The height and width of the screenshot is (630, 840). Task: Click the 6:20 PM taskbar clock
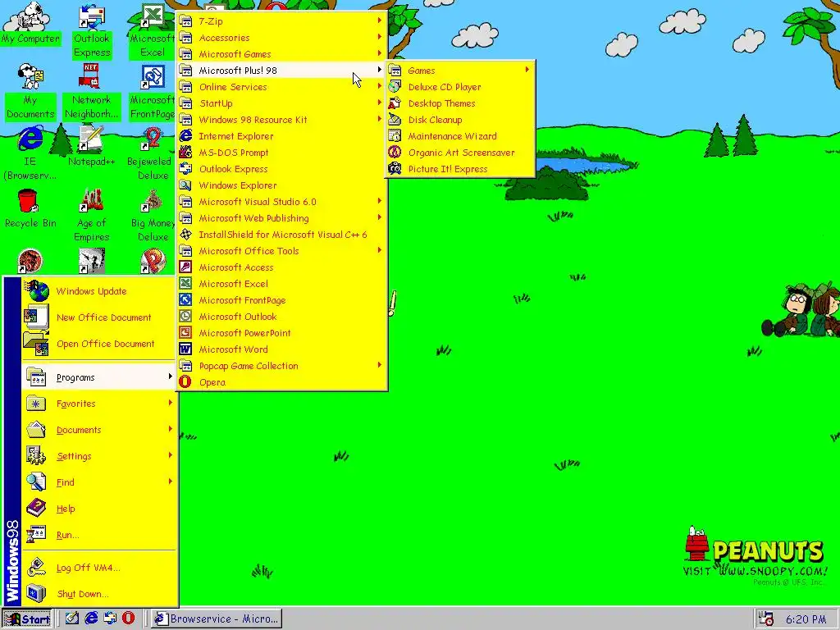click(806, 619)
